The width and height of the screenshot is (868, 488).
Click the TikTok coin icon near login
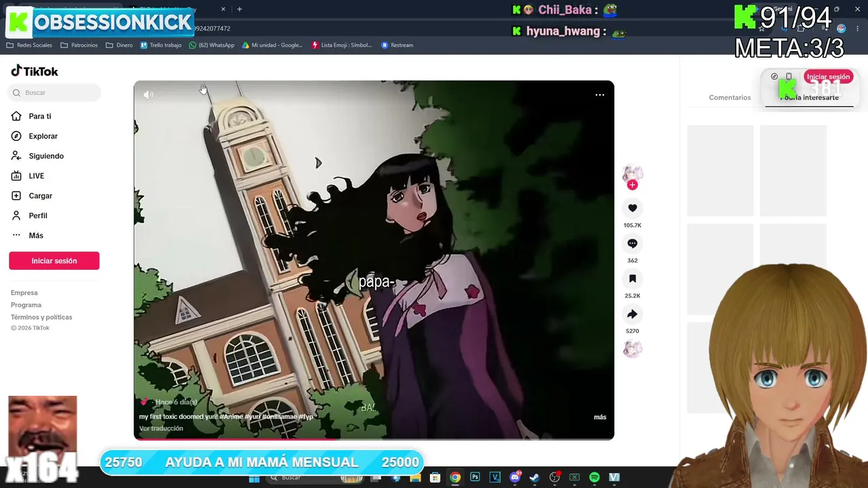coord(774,77)
